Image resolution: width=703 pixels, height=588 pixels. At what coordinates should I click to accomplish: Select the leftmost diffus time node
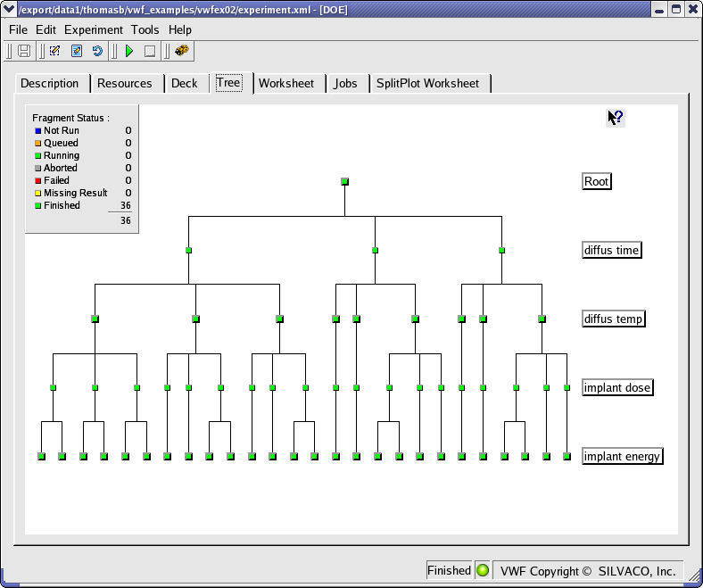189,250
